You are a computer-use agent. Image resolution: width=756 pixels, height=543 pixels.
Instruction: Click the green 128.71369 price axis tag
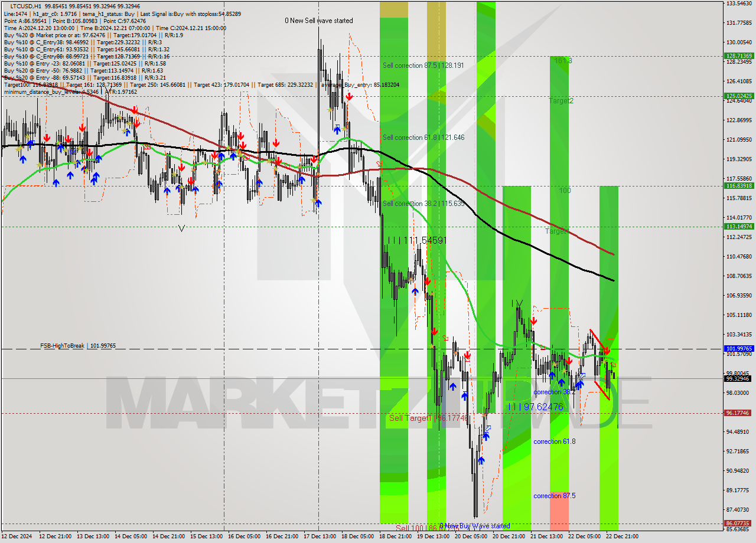point(739,55)
